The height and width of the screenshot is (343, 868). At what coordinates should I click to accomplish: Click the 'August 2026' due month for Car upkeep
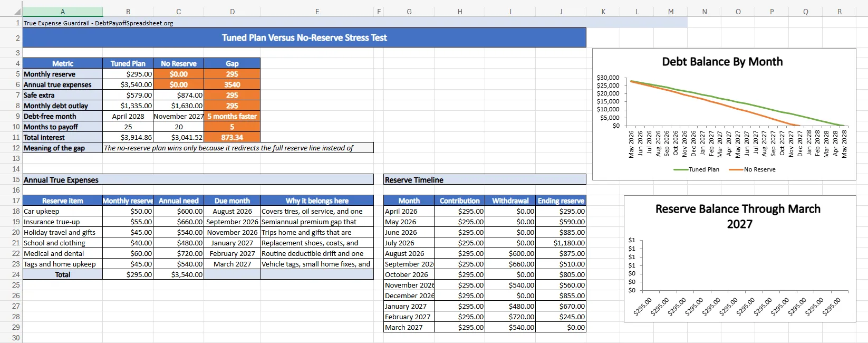[232, 211]
